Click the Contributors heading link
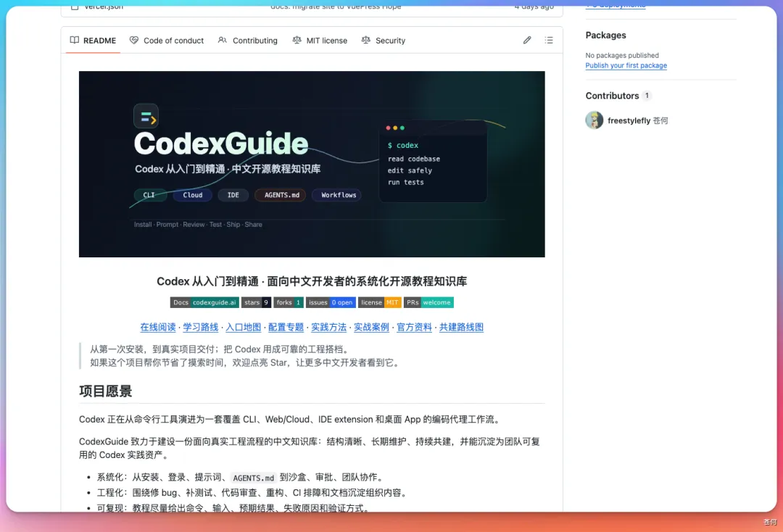Viewport: 783px width, 532px height. (612, 96)
